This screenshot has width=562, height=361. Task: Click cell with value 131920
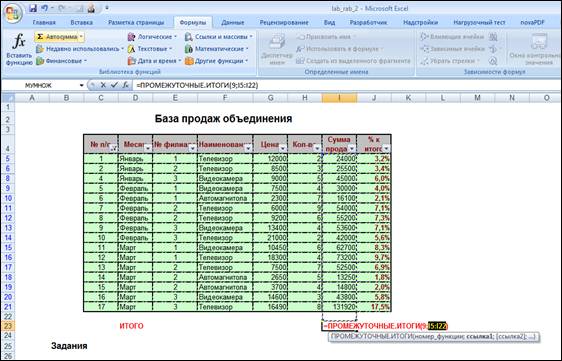[x=339, y=307]
